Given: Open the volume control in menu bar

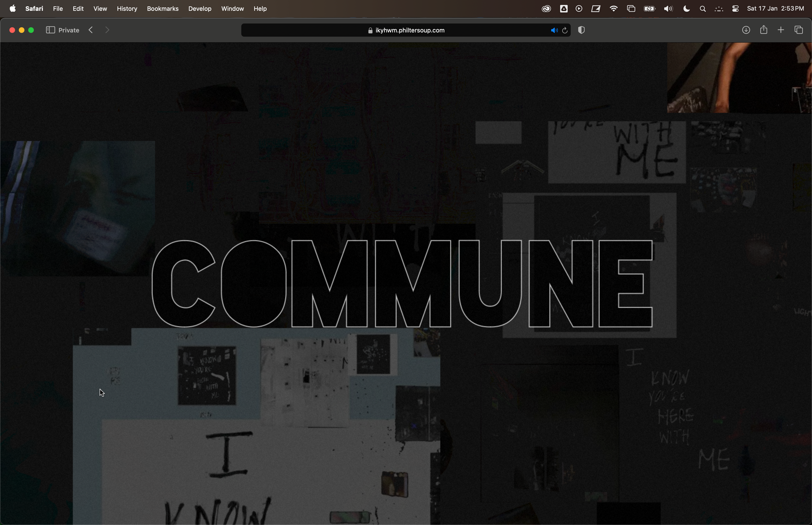Looking at the screenshot, I should click(668, 8).
